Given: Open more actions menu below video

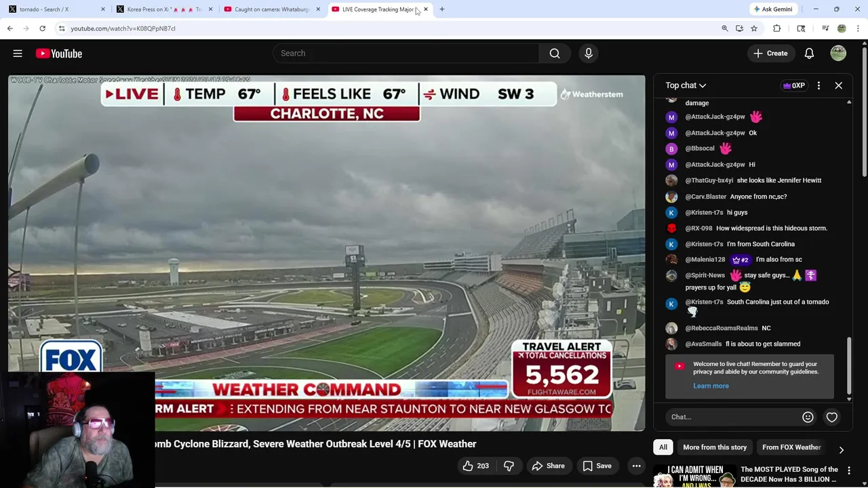Looking at the screenshot, I should [636, 466].
